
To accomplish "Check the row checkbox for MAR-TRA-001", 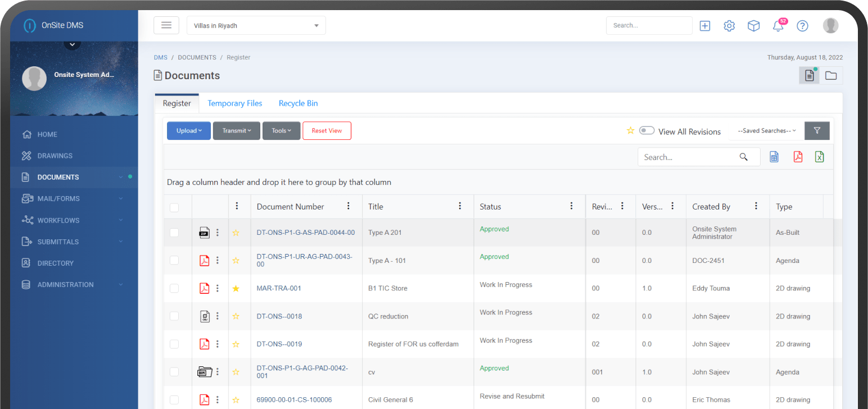I will 174,288.
